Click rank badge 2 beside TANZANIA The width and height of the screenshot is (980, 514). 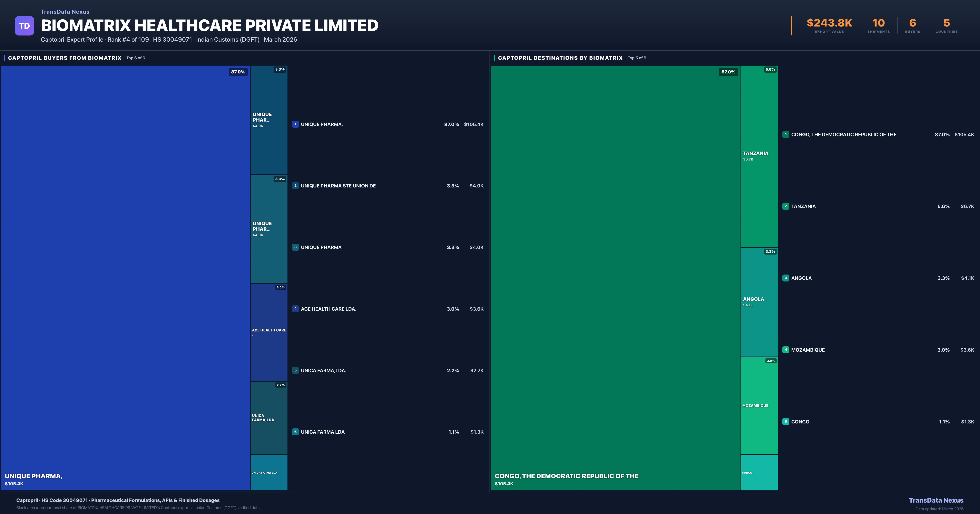[x=786, y=206]
